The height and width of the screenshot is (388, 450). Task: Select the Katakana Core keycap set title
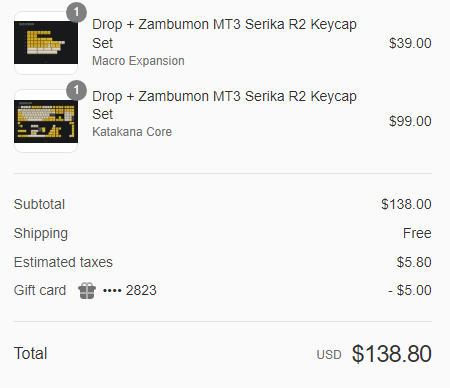click(224, 105)
